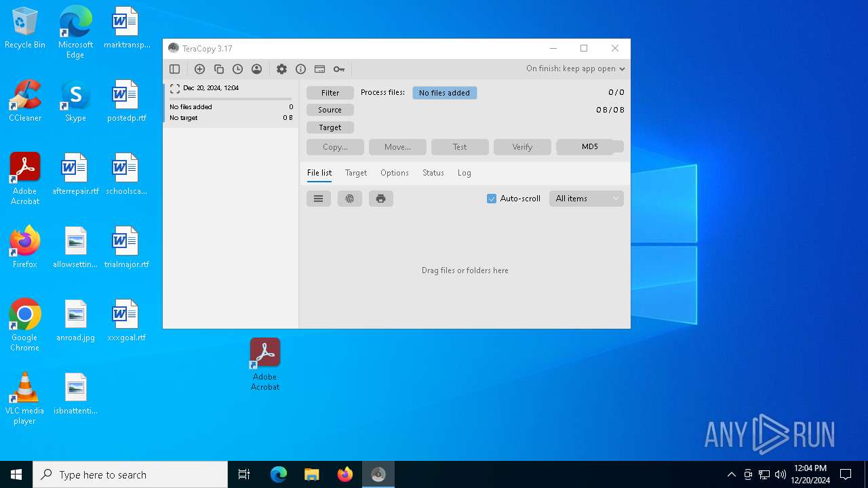Select postedp.rtf file on desktop
Screen dimensions: 868x488
point(126,101)
